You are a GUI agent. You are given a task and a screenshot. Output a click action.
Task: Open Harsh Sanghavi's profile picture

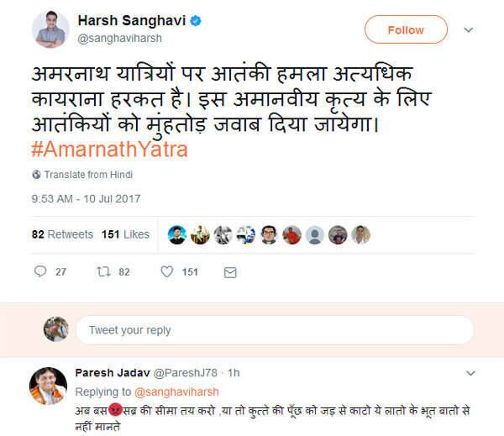click(50, 29)
